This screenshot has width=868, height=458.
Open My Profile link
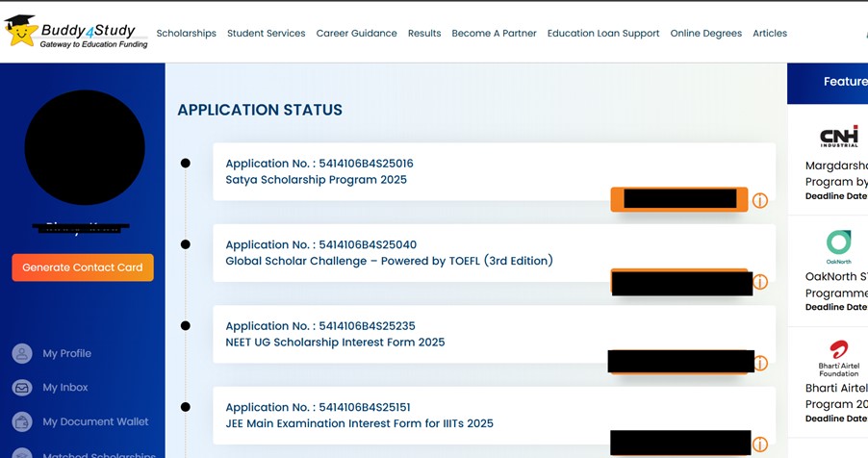coord(67,353)
